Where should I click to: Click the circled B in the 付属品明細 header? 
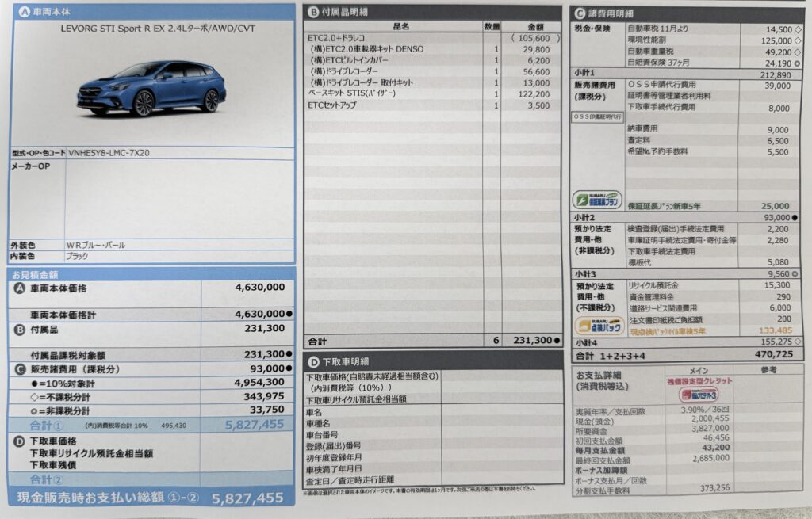coord(313,11)
